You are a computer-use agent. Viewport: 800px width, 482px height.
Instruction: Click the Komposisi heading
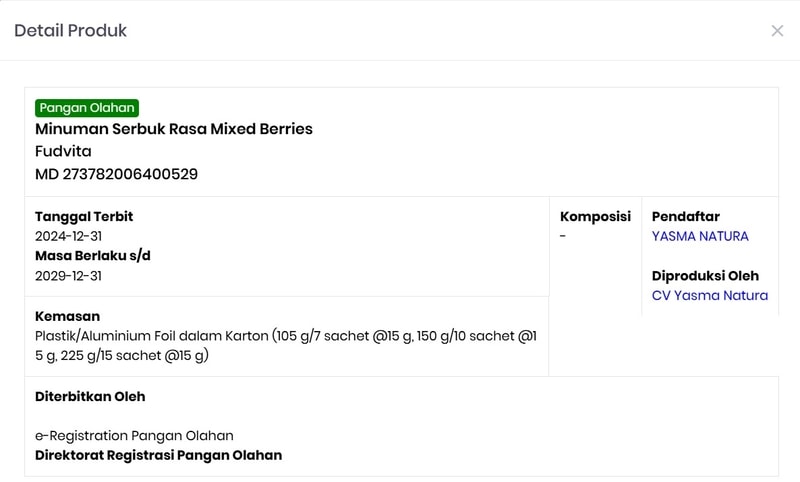pos(595,216)
